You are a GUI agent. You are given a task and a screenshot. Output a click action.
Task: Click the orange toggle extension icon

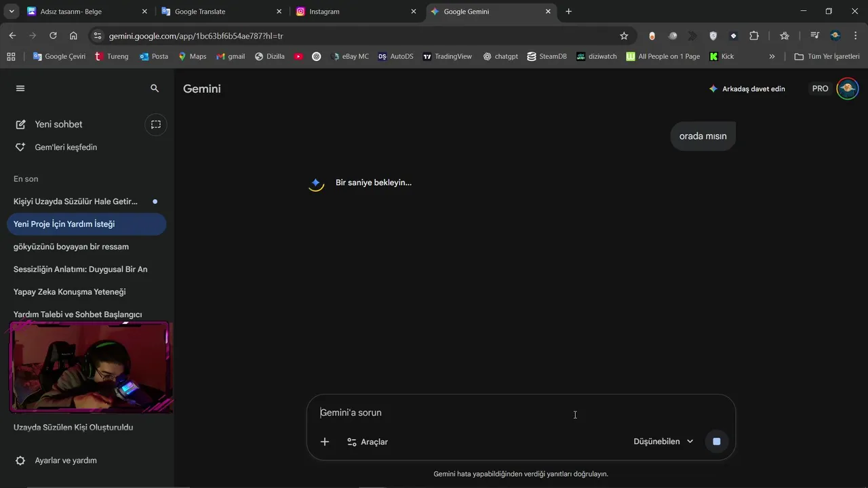(x=652, y=36)
